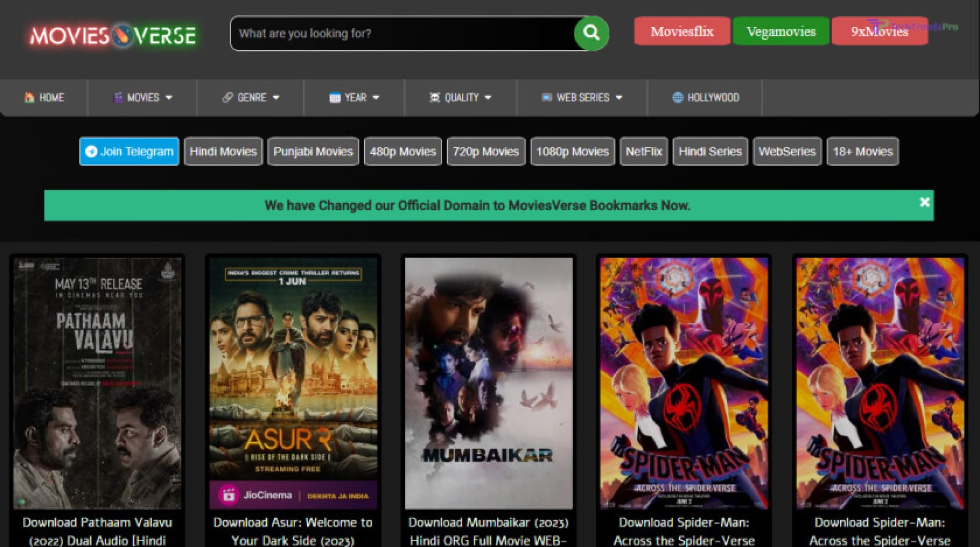Expand the WEB SERIES dropdown arrow
This screenshot has width=980, height=547.
point(619,97)
